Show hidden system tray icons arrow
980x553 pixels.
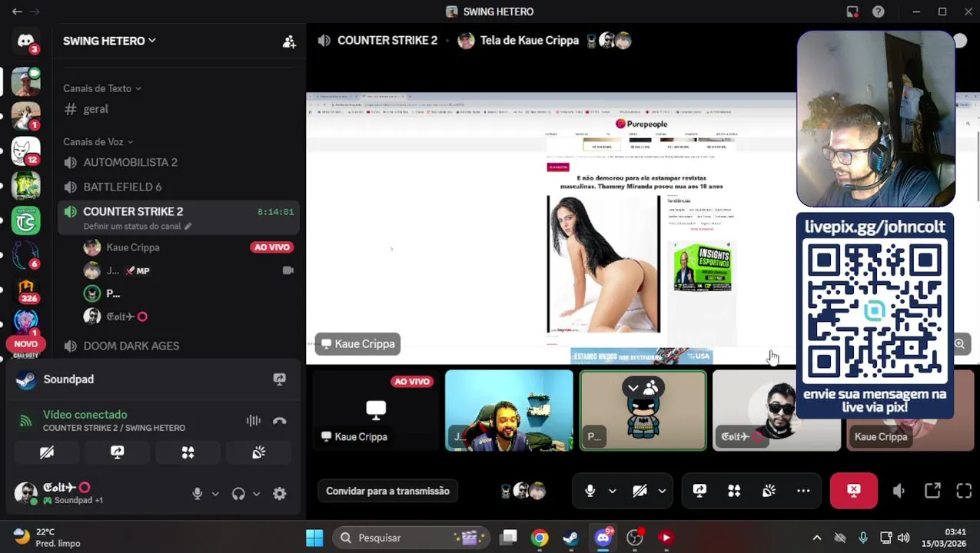[817, 538]
